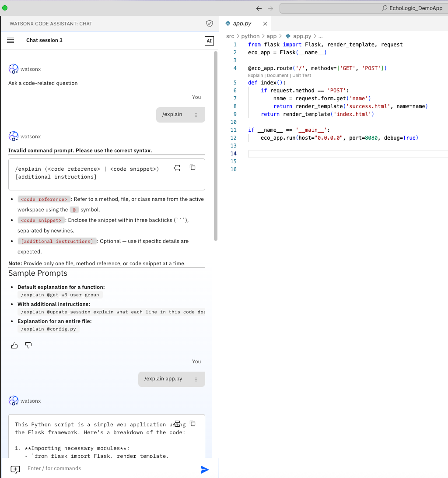Click the EchoLogic_DemoApp command center search box
Viewport: 448px width, 478px height.
(364, 8)
